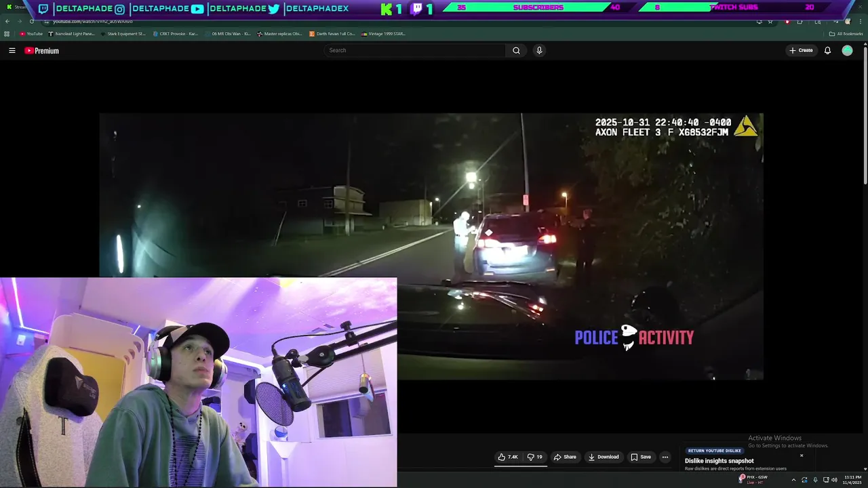Open more actions three-dot menu
Viewport: 868px width, 488px height.
pos(665,457)
